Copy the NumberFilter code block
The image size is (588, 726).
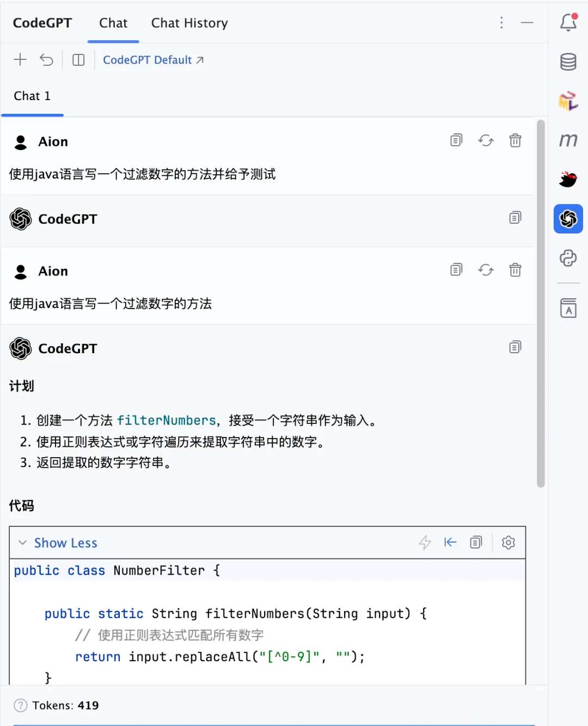coord(476,542)
